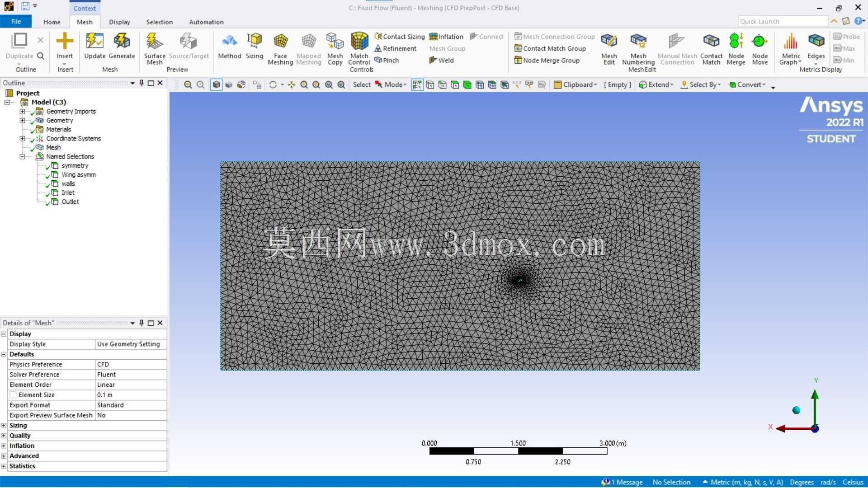This screenshot has height=488, width=868.
Task: Expand the Geometry Imports tree node
Action: click(22, 111)
